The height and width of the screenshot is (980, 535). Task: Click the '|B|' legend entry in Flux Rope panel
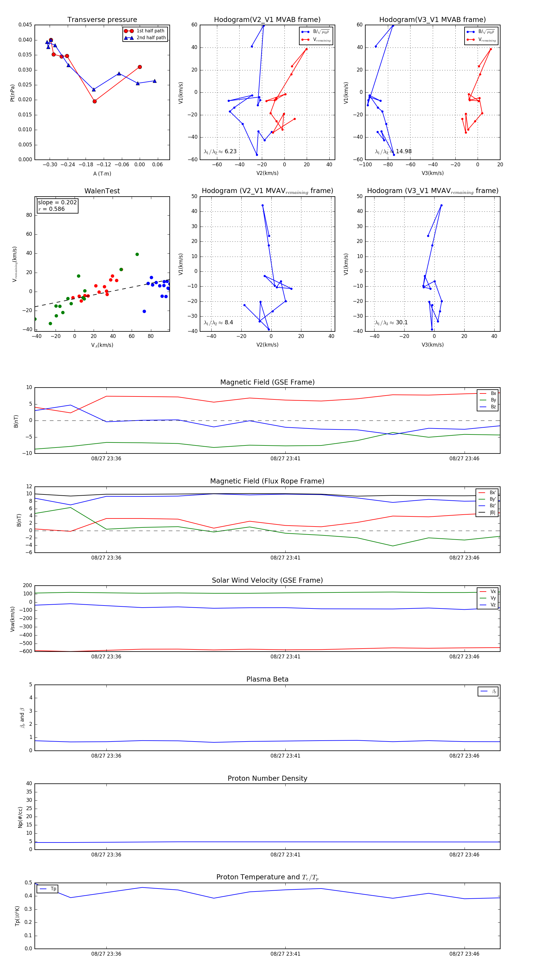click(x=487, y=513)
